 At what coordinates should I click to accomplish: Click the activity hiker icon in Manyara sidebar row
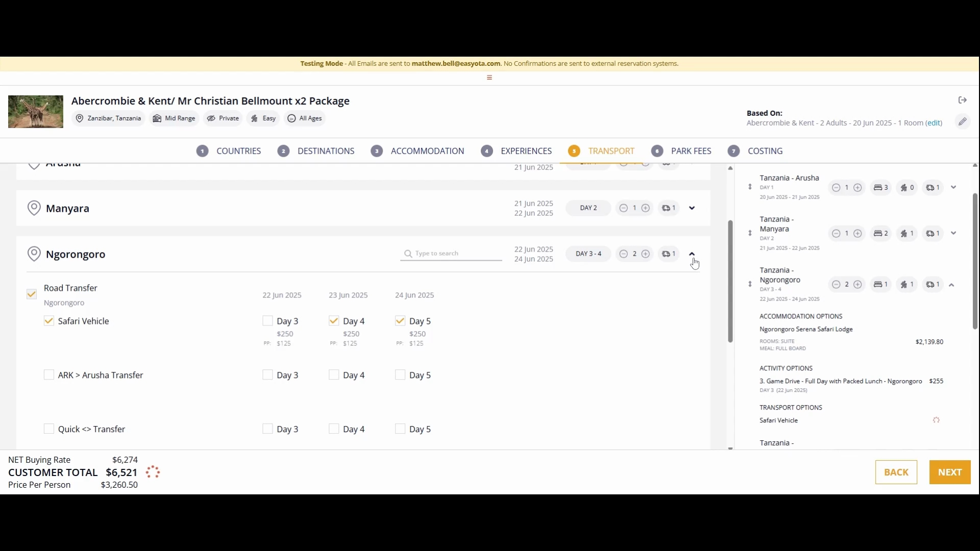904,234
